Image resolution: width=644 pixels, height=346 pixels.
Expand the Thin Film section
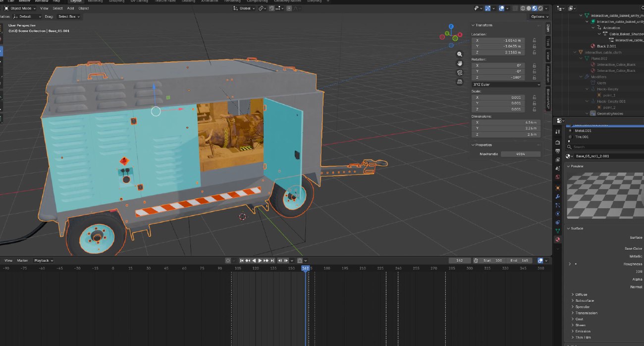(x=583, y=337)
